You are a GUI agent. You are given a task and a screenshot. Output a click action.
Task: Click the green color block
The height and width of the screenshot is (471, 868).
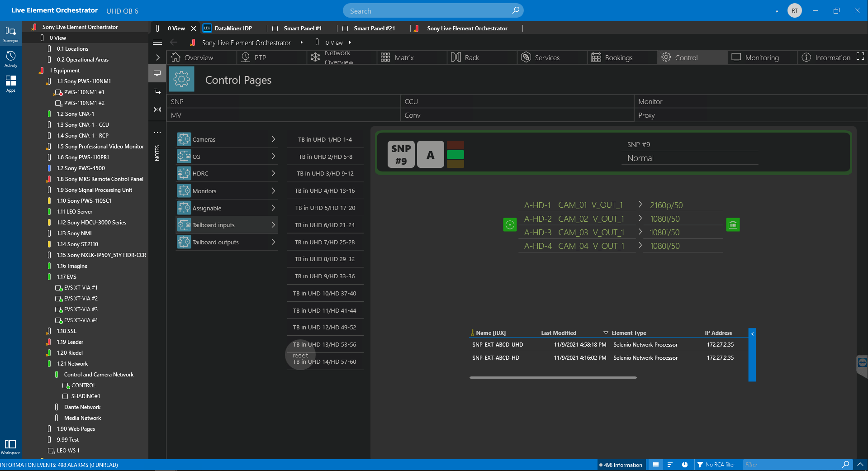455,154
